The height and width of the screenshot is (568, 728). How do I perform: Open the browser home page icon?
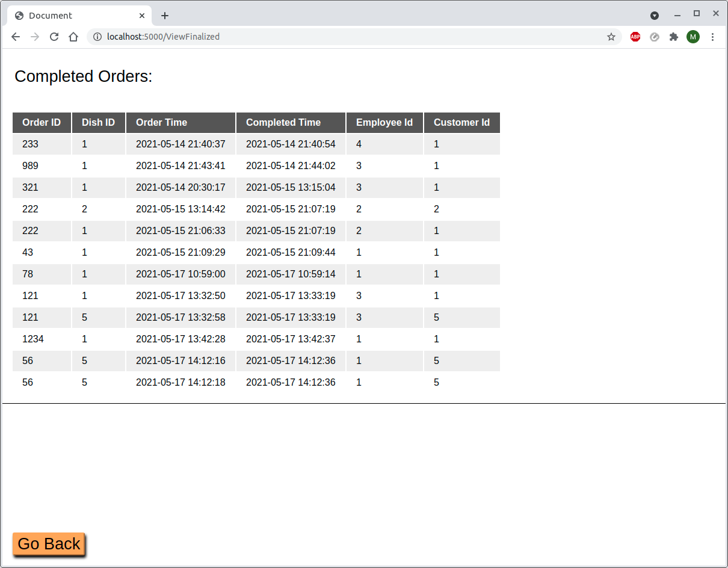tap(73, 37)
